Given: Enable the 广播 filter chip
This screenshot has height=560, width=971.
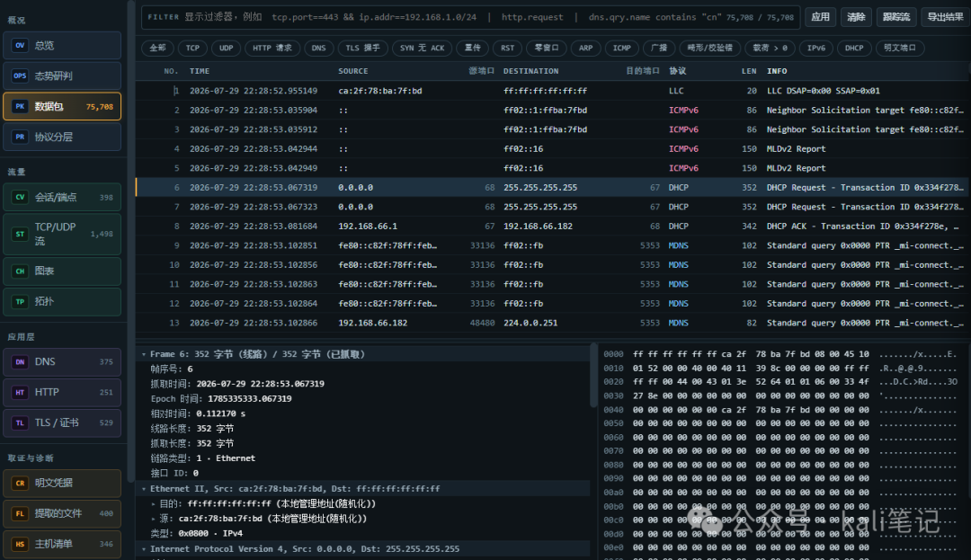Looking at the screenshot, I should click(x=659, y=48).
